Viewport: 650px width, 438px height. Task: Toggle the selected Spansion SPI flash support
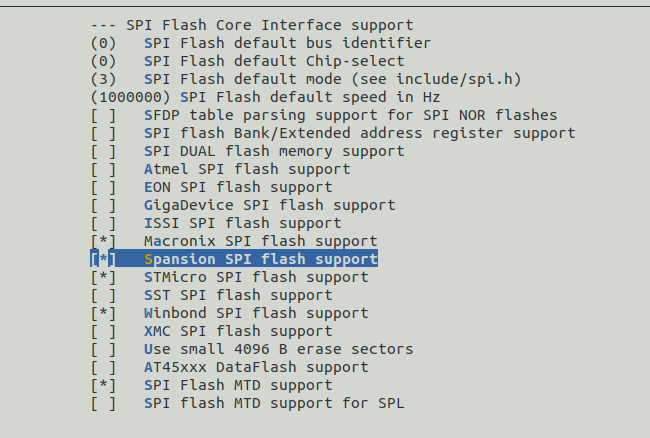pyautogui.click(x=103, y=259)
